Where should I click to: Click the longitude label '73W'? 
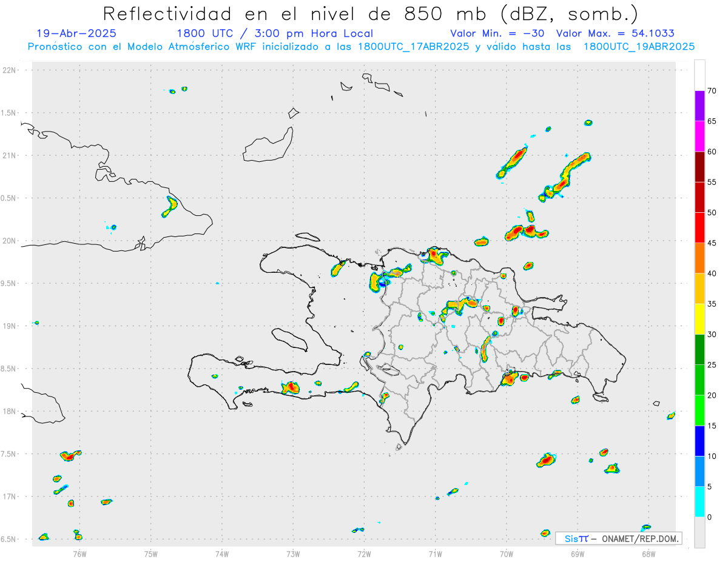[293, 553]
